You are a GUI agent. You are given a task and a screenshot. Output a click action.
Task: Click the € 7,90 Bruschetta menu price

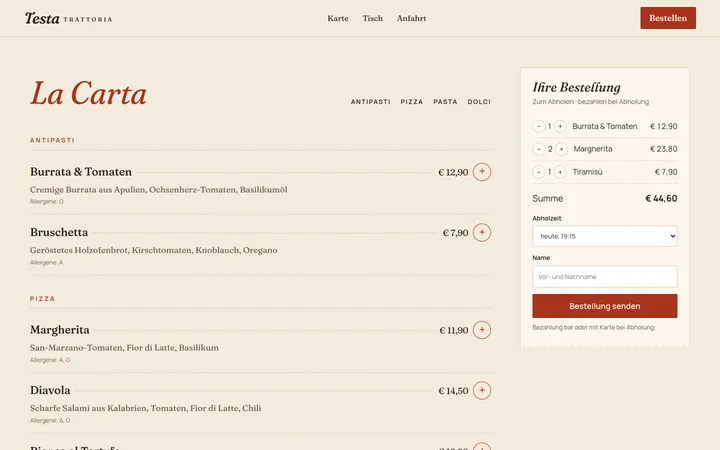(456, 233)
